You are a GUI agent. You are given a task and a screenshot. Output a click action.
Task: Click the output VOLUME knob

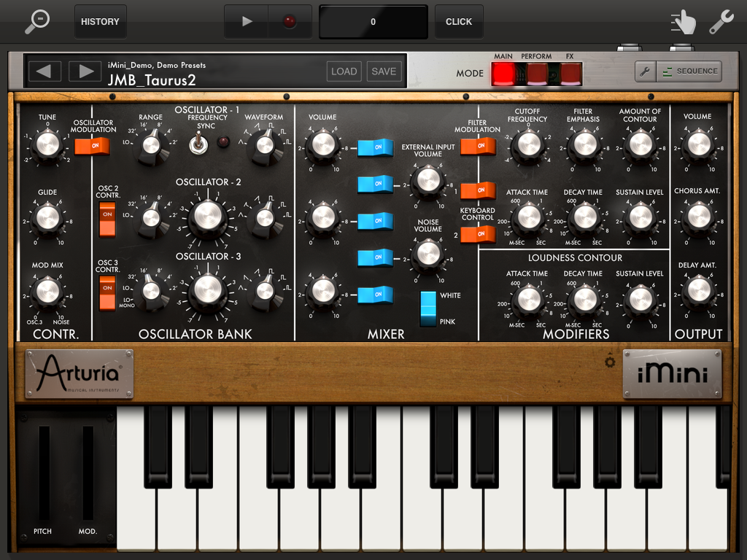pos(699,144)
